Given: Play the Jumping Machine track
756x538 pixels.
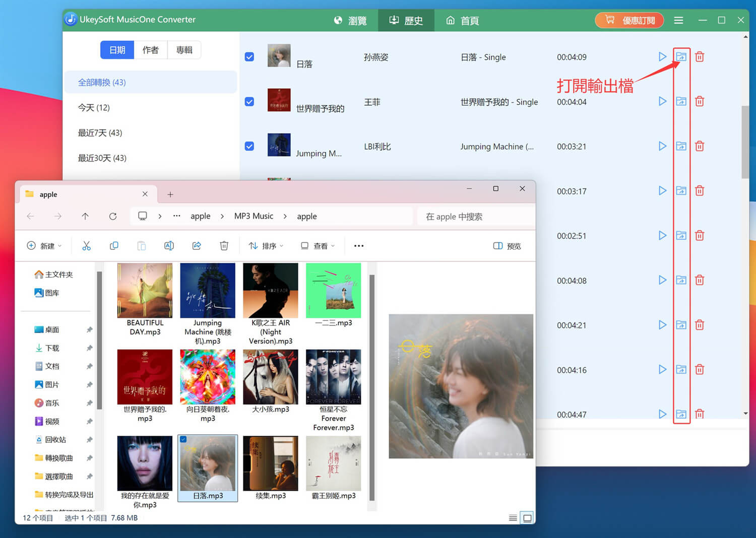Looking at the screenshot, I should click(x=662, y=146).
